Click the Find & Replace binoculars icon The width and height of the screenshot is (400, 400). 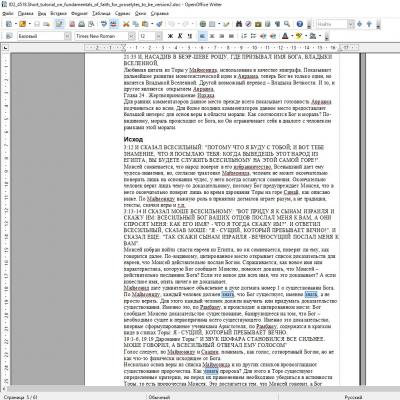click(x=239, y=24)
